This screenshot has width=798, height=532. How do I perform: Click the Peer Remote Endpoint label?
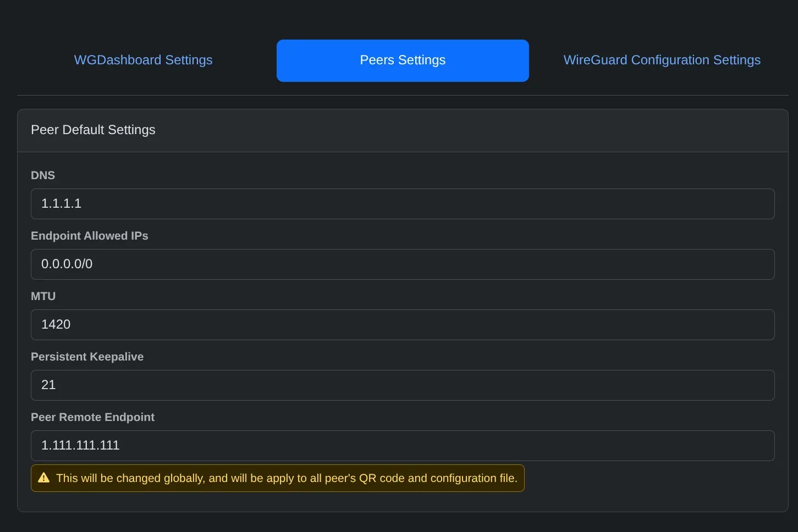(x=92, y=417)
